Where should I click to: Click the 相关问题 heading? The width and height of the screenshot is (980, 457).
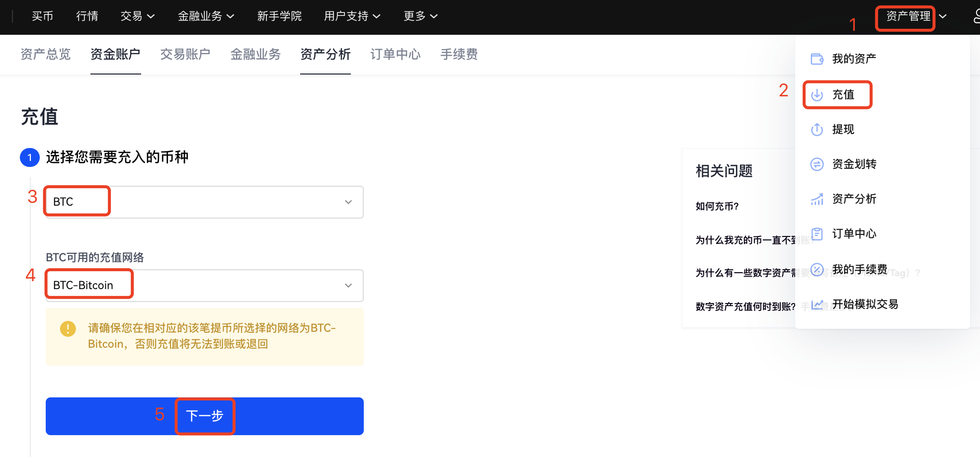[x=724, y=171]
